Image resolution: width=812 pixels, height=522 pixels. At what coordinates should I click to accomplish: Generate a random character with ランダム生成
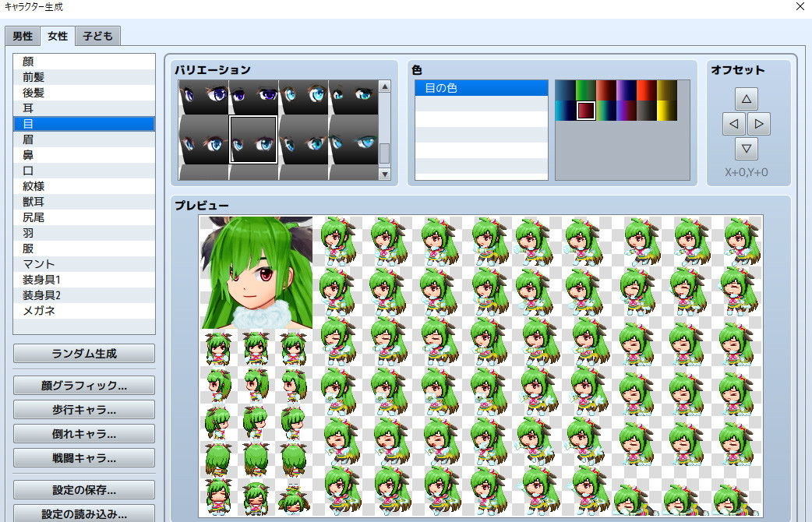(x=83, y=353)
